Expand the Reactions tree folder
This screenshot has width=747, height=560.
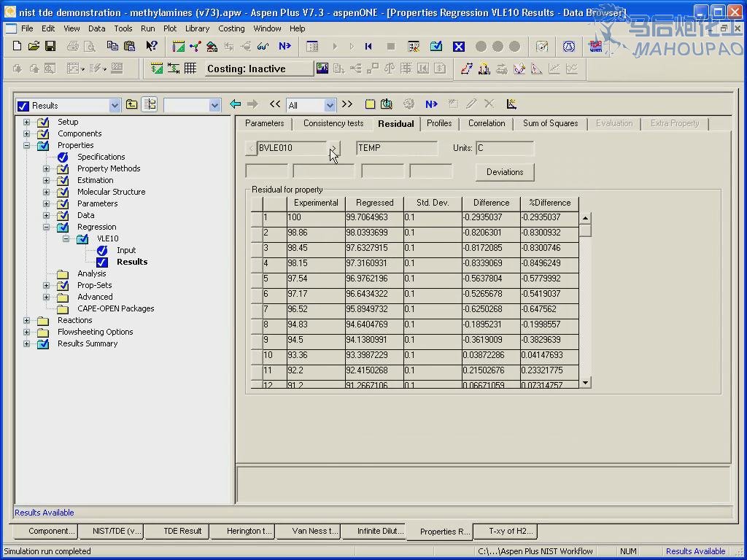27,321
